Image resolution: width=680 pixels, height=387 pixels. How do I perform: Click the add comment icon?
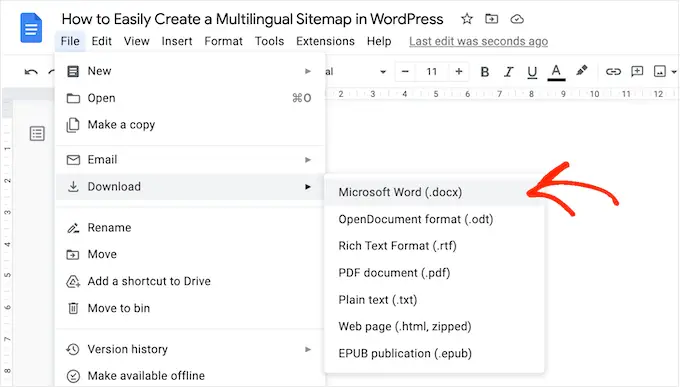pos(637,72)
